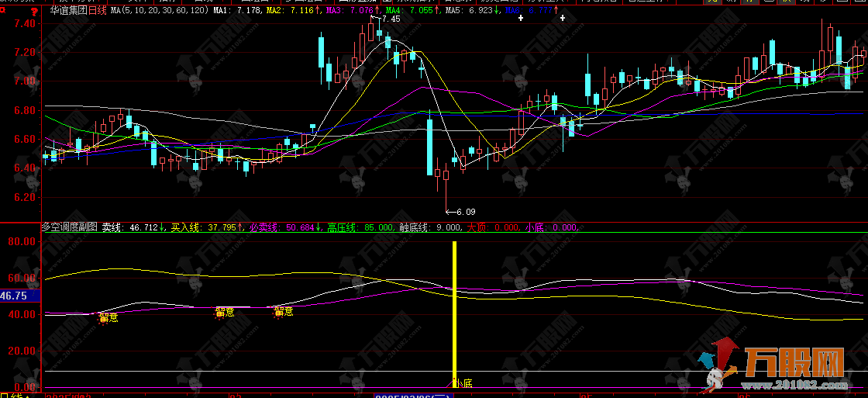Viewport: 868px width, 398px height.
Task: Click the second white plus marker above the chart
Action: [x=563, y=19]
